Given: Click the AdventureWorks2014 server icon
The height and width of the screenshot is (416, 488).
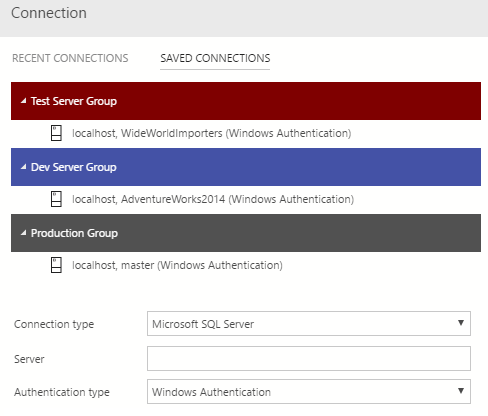Looking at the screenshot, I should tap(56, 199).
